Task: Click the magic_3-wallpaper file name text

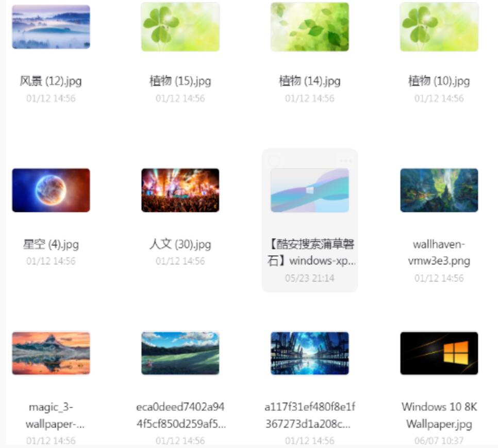Action: (55, 416)
